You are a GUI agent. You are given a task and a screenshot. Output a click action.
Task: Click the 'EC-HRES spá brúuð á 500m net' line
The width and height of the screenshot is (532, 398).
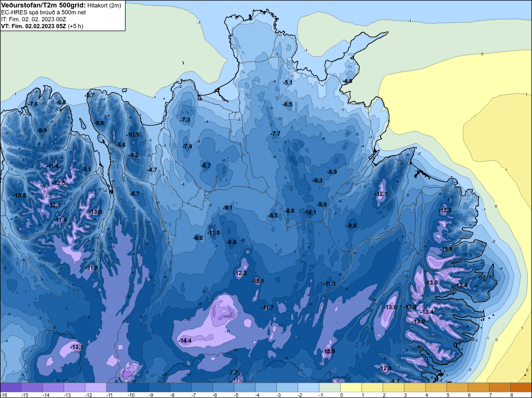click(44, 12)
